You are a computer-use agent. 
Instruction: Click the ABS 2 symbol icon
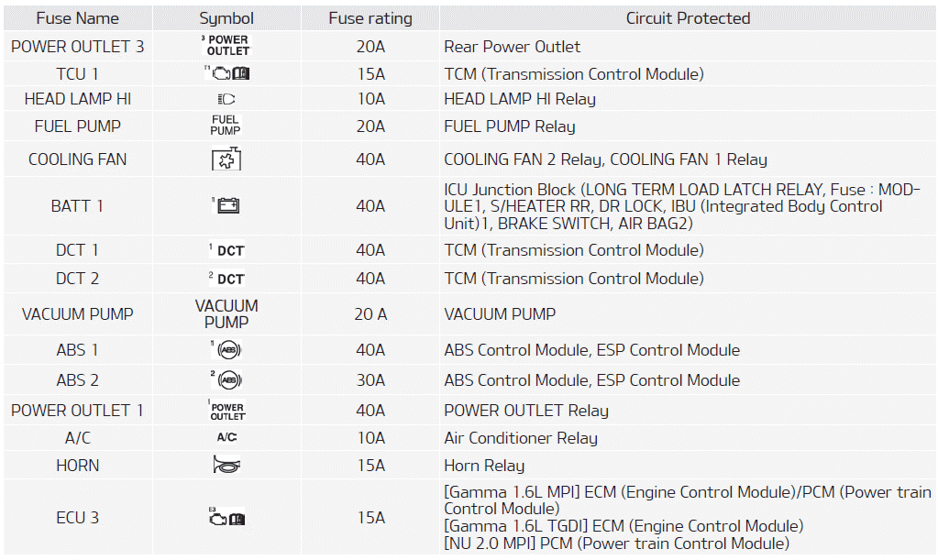(227, 379)
